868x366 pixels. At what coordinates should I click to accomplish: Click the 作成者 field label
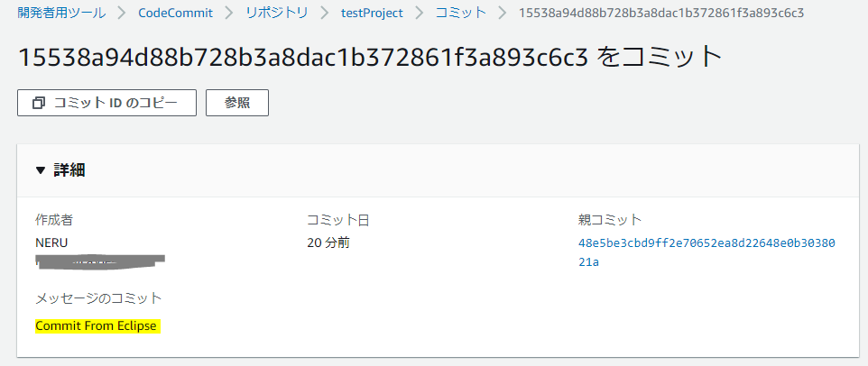[x=53, y=220]
